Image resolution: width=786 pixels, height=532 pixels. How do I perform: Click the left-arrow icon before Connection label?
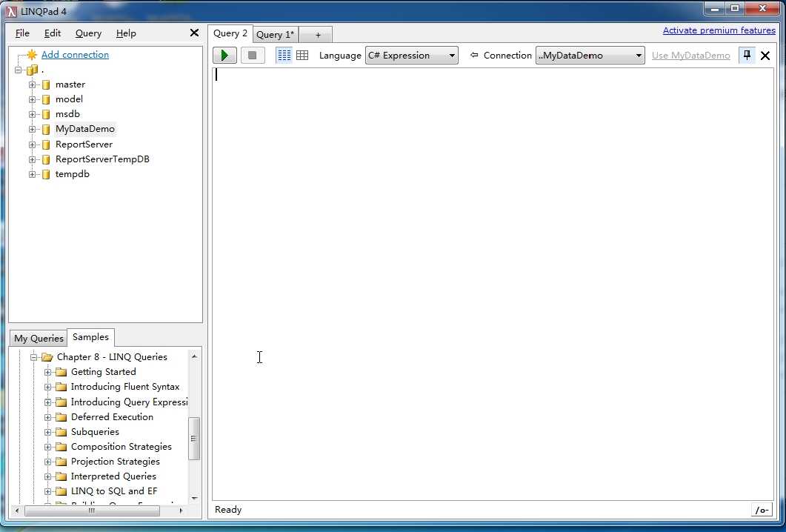(x=474, y=55)
